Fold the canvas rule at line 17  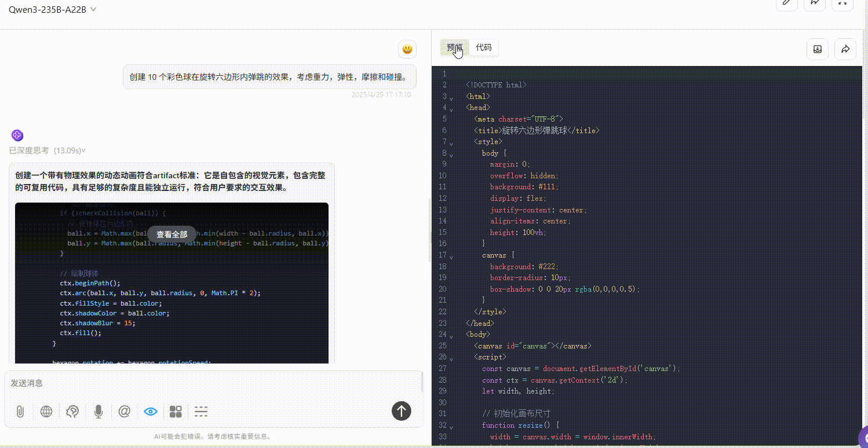[x=451, y=256]
